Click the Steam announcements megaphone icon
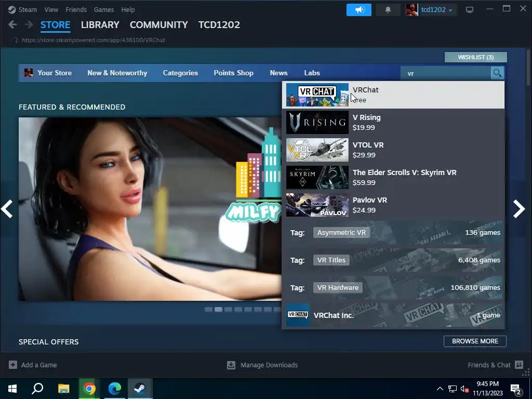The image size is (532, 399). pyautogui.click(x=358, y=10)
